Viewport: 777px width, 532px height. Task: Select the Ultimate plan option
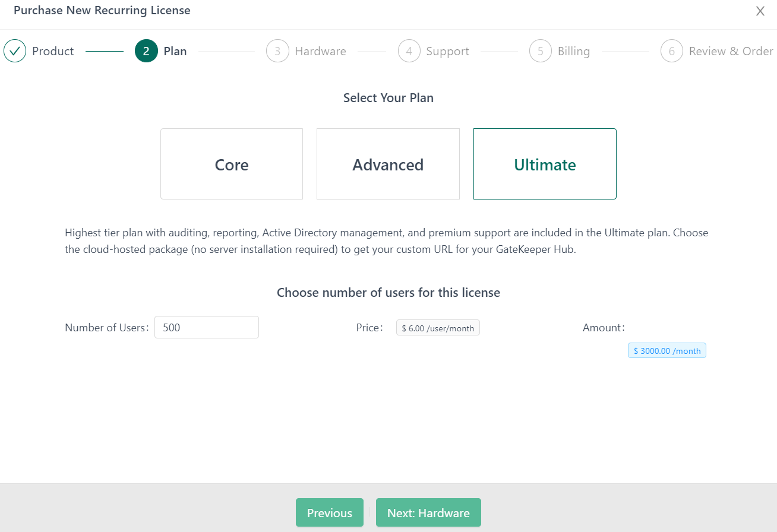point(545,164)
